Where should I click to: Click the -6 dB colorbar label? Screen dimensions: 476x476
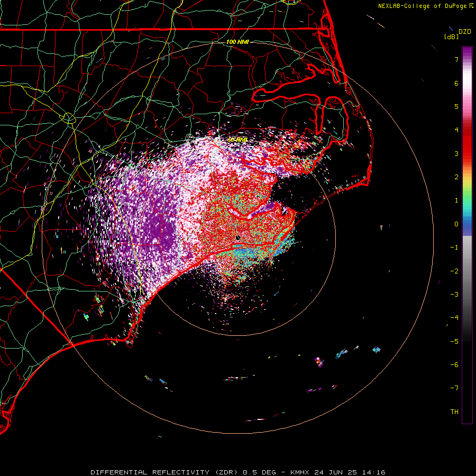tap(454, 365)
